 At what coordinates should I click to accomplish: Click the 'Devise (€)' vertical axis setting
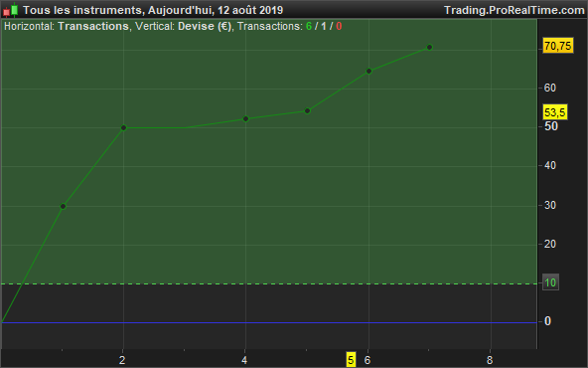click(x=205, y=26)
